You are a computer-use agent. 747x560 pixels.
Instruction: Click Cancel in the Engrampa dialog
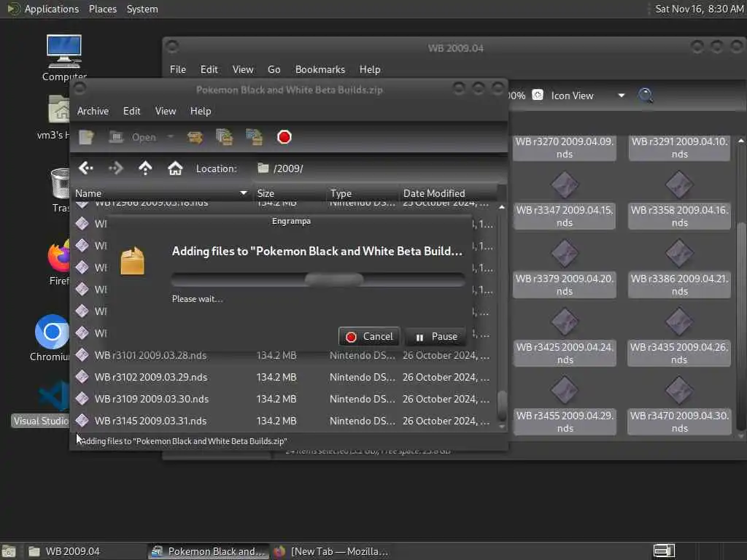coord(369,337)
